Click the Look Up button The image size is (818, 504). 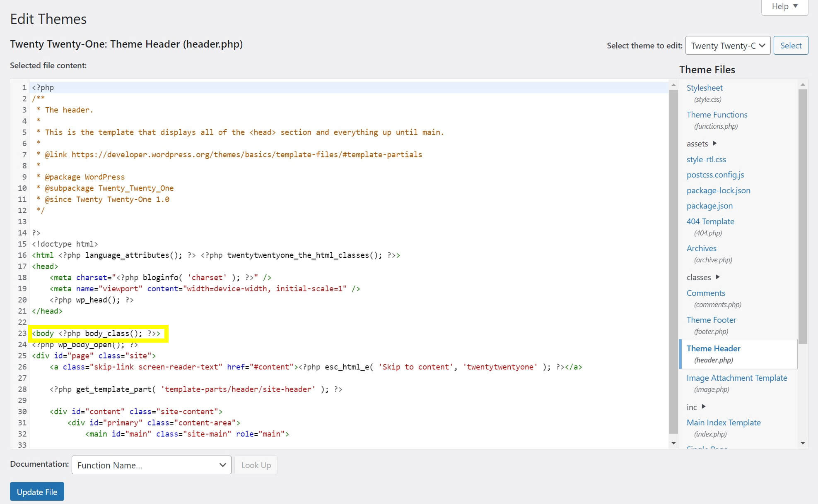pyautogui.click(x=256, y=465)
